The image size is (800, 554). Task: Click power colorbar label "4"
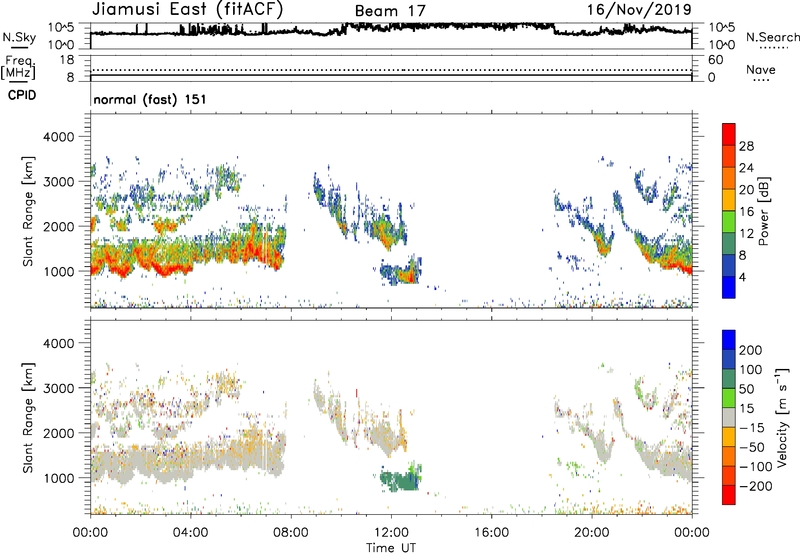[742, 277]
